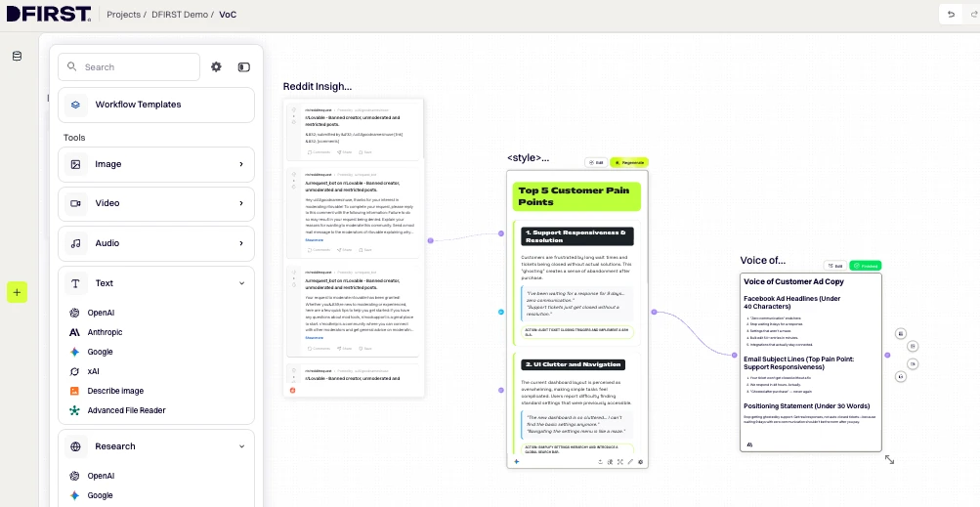Click the 2. UI Clutter and Navigation heading
The width and height of the screenshot is (980, 507).
(574, 364)
